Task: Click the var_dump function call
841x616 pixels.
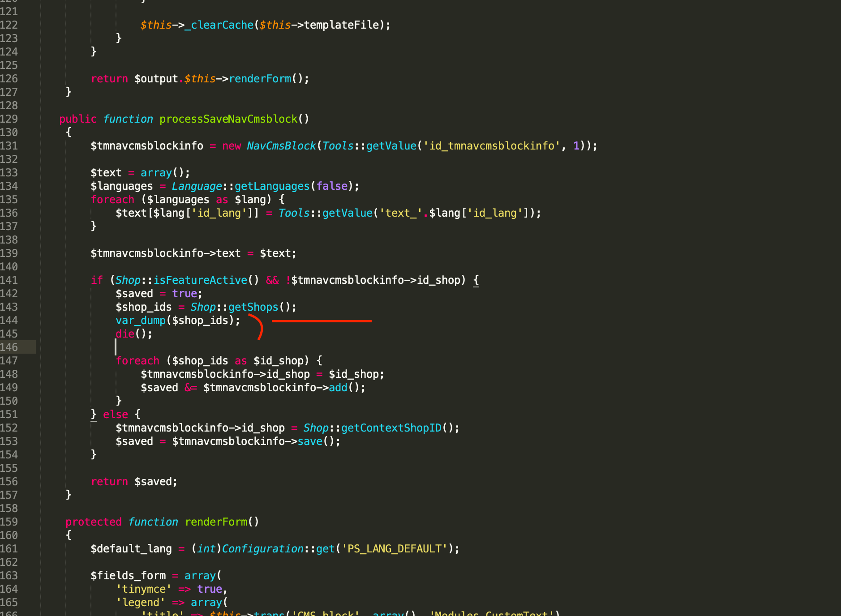Action: [x=141, y=321]
